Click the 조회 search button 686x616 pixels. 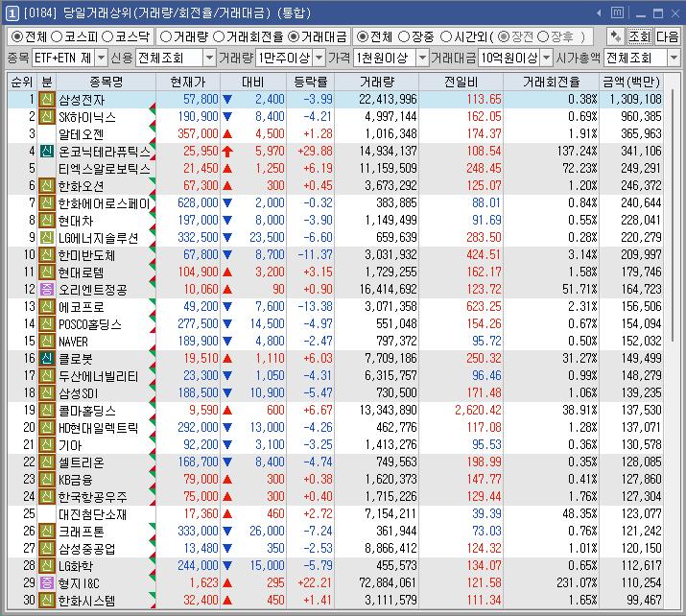point(640,36)
